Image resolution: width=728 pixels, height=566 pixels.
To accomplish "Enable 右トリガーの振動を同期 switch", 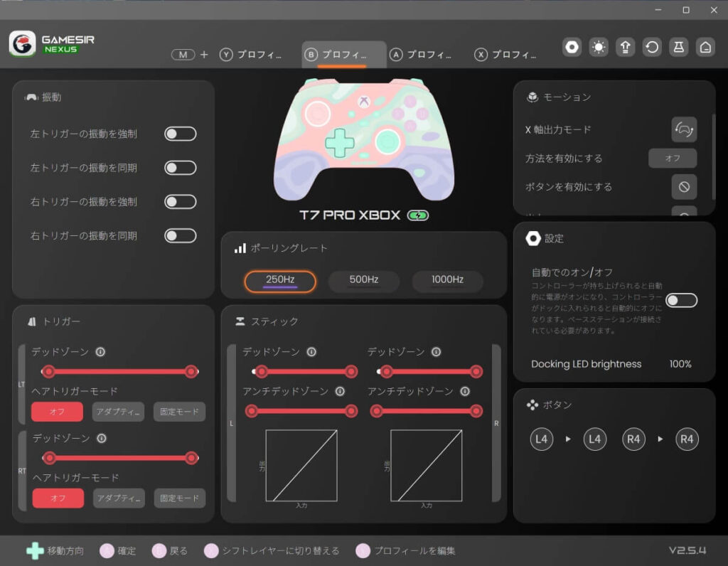I will [180, 235].
